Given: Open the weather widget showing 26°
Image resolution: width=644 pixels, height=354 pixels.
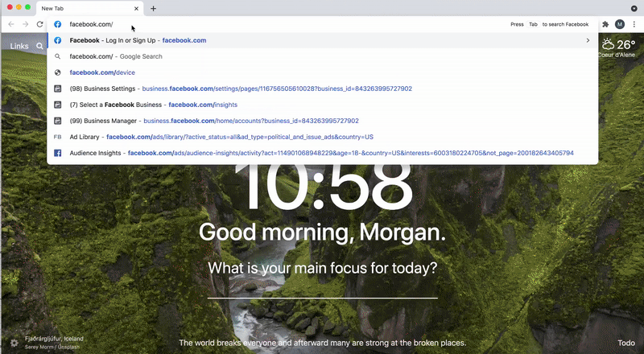Looking at the screenshot, I should tap(617, 47).
